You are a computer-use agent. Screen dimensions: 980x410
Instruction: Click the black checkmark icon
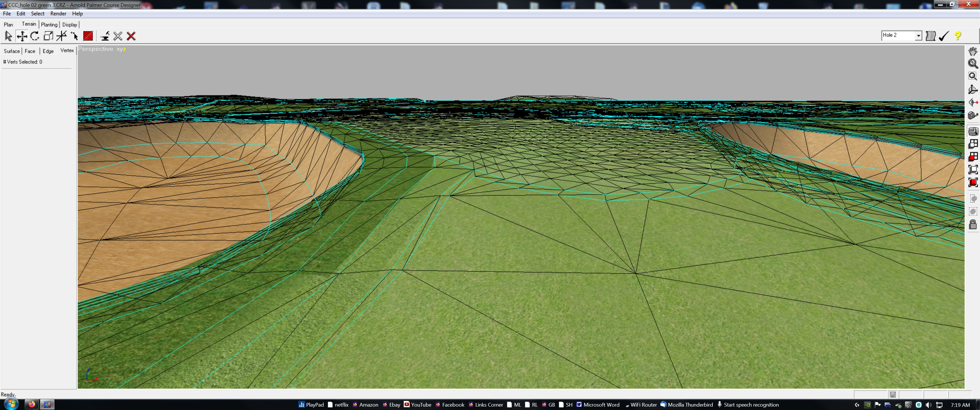tap(944, 36)
